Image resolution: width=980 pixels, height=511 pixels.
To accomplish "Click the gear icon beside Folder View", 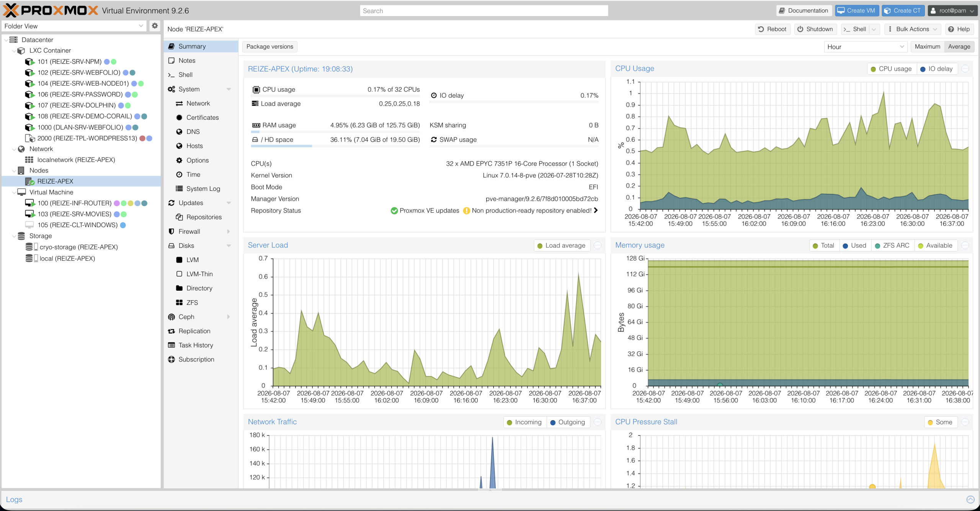I will pos(155,26).
